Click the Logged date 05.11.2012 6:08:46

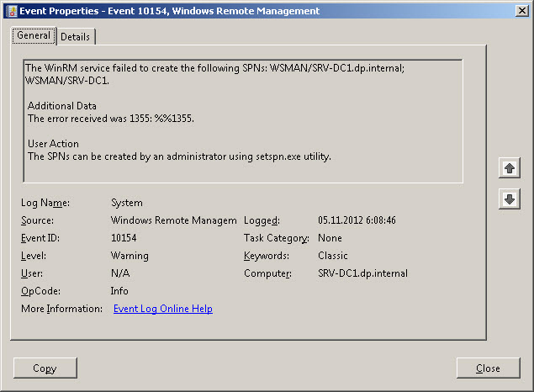(357, 220)
